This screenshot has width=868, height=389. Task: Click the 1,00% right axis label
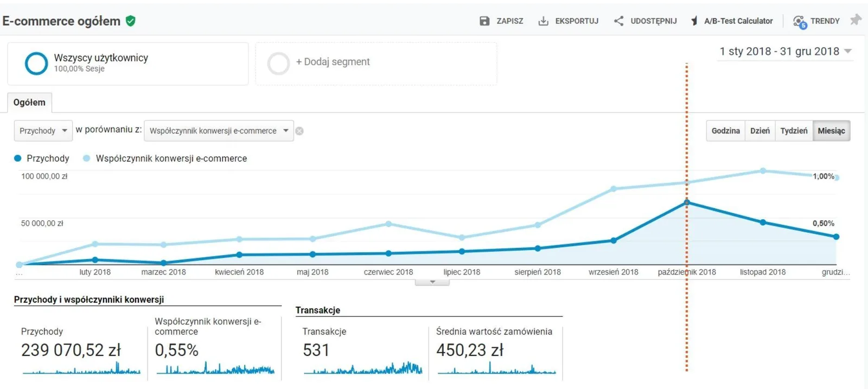pos(824,176)
